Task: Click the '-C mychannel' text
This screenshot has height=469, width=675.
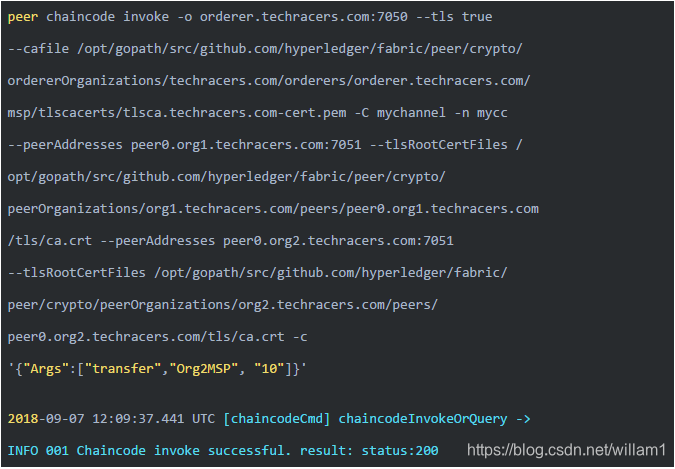Action: click(400, 113)
